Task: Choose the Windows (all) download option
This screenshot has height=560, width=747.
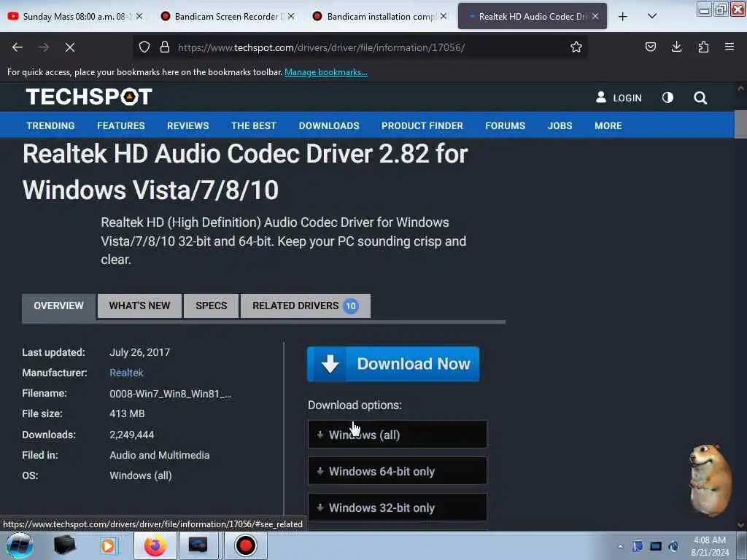Action: click(398, 435)
